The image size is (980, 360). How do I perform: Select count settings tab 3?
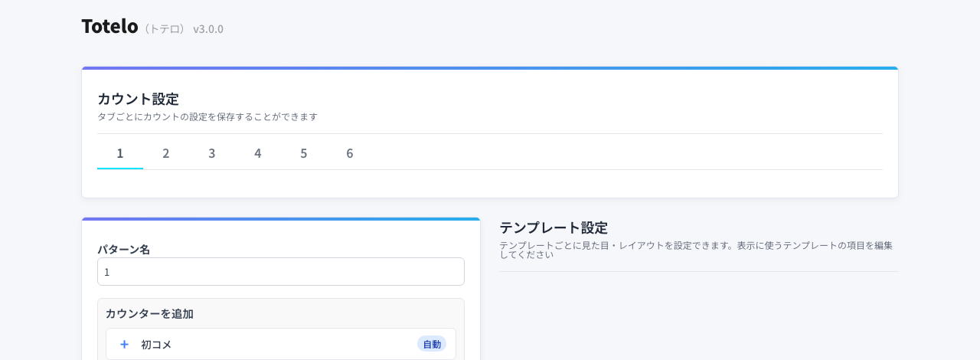pos(212,153)
